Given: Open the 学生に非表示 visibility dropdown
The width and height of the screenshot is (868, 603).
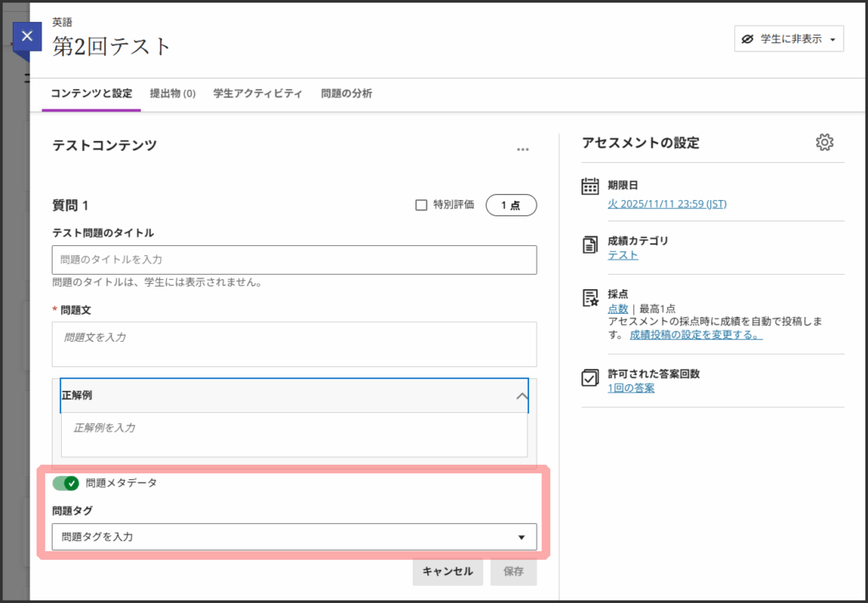Looking at the screenshot, I should pyautogui.click(x=788, y=39).
